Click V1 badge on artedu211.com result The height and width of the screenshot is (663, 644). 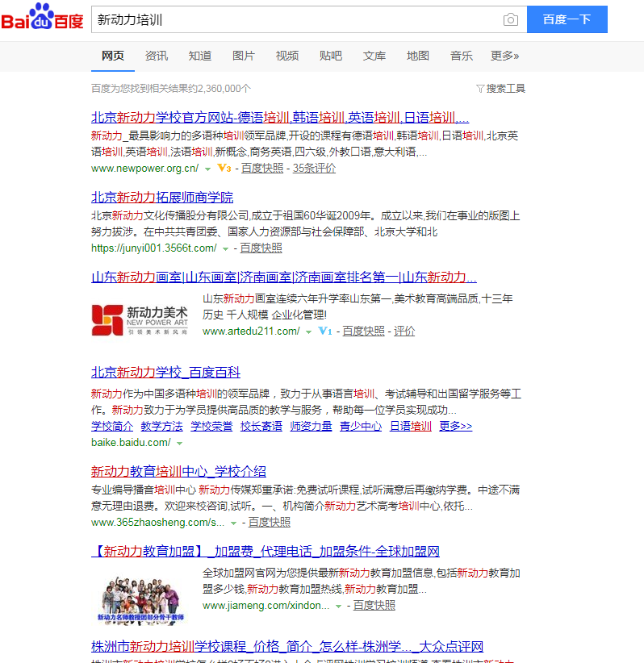click(x=325, y=331)
